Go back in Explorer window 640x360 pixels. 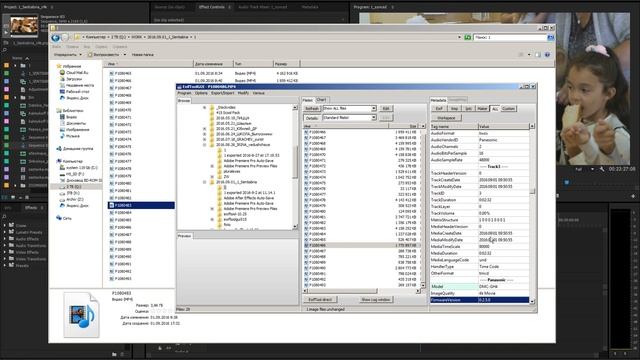(56, 38)
